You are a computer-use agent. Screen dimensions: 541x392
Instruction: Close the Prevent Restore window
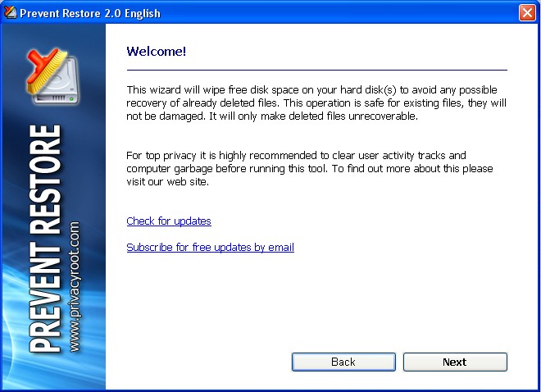pos(527,13)
